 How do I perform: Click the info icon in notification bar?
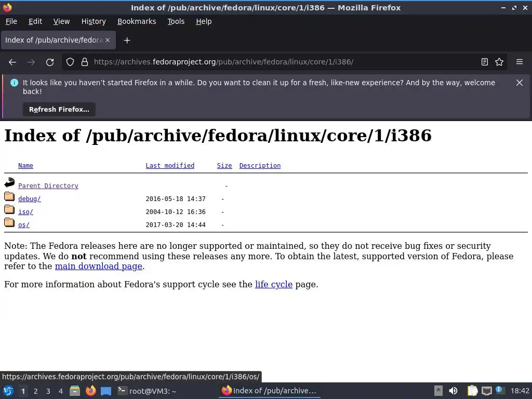14,83
